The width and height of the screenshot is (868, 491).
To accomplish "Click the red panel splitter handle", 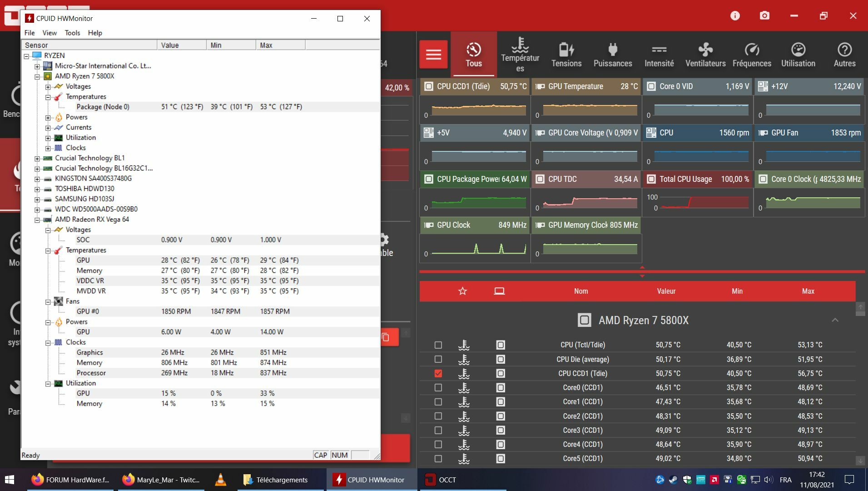I will point(642,271).
